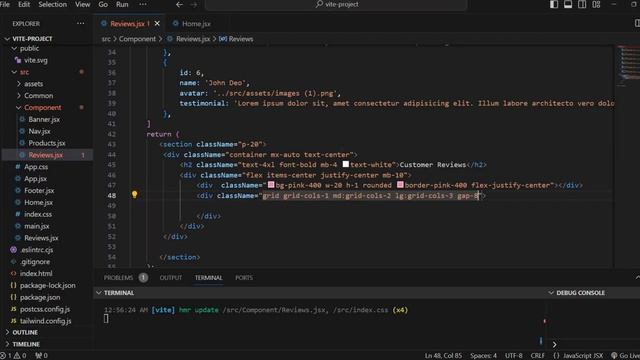Open the Go menu
Viewport: 640px width, 360px height.
103,4
